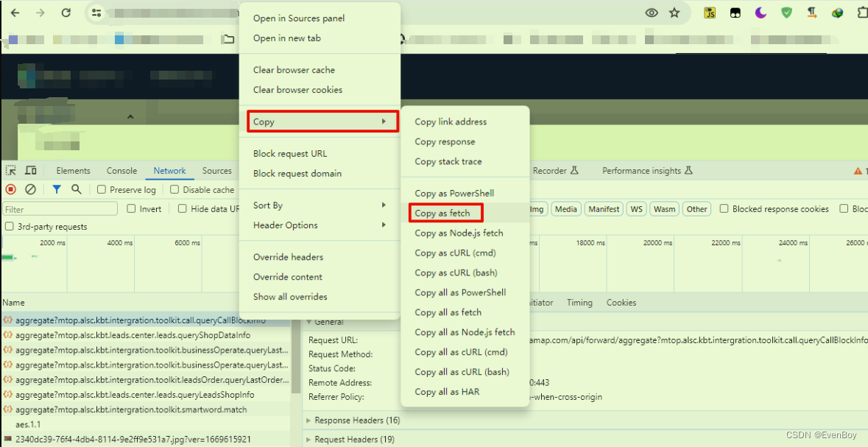
Task: Click the paragraph mark extension icon
Action: click(x=812, y=13)
